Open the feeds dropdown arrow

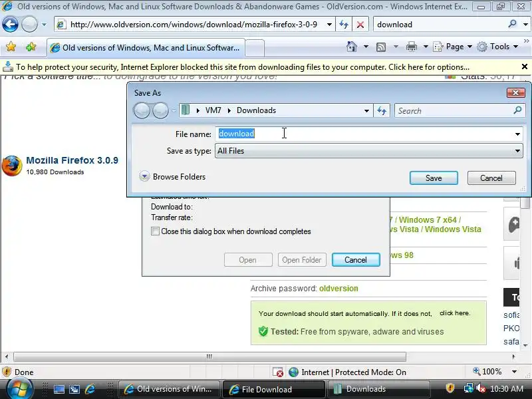tap(396, 47)
